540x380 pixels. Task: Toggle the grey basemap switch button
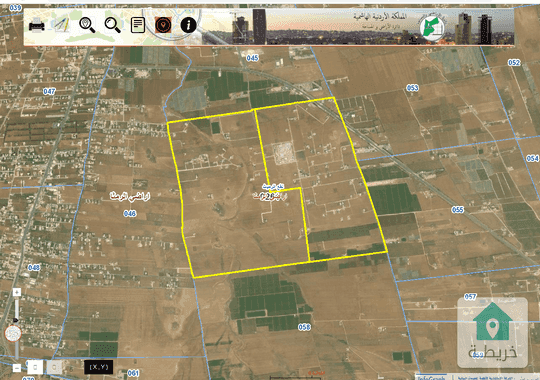pyautogui.click(x=54, y=367)
